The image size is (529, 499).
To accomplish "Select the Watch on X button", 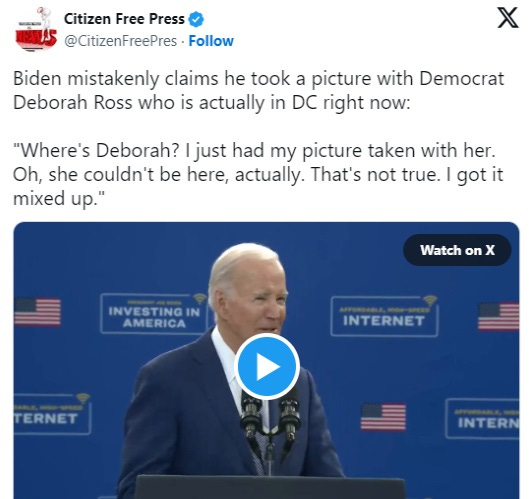I will click(x=457, y=250).
